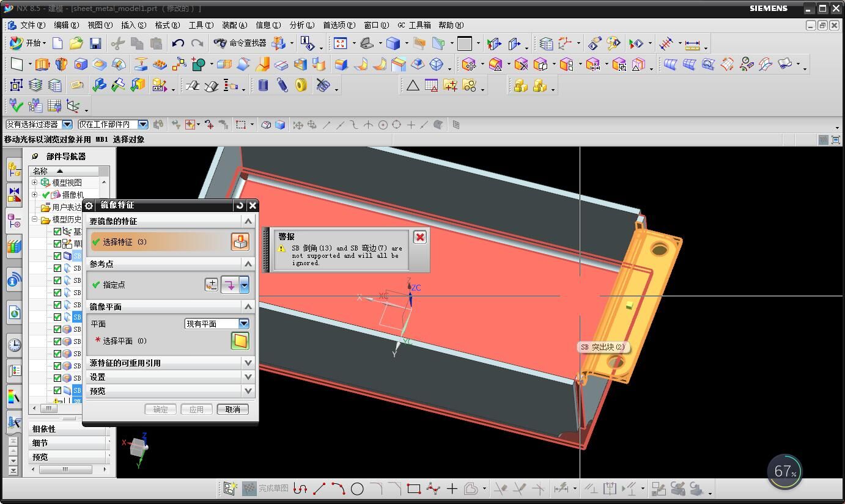Open the Reuse Library books tab
This screenshot has width=845, height=504.
click(14, 246)
